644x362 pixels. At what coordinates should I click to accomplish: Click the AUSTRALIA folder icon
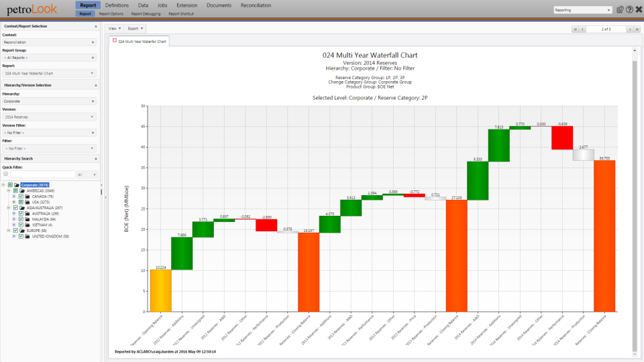click(x=28, y=213)
